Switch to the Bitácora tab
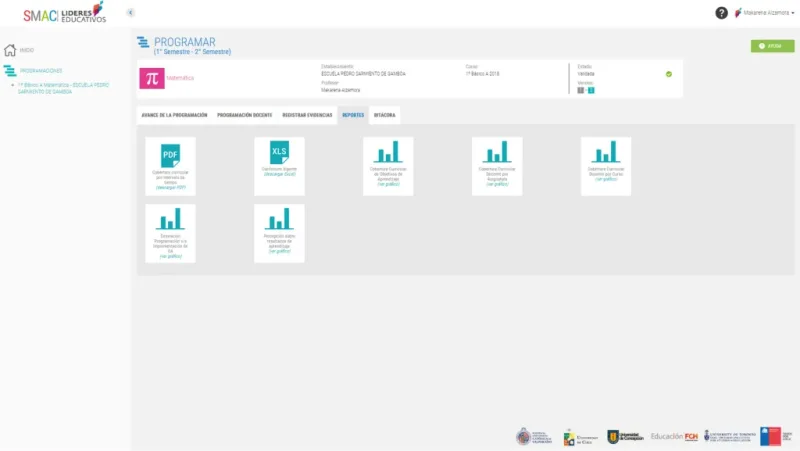The image size is (800, 451). point(385,115)
